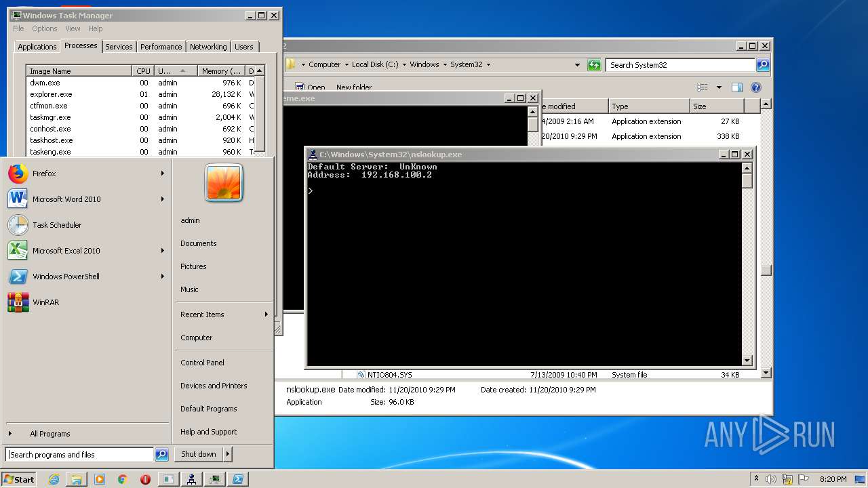Open Windows Explorer from the taskbar
868x488 pixels.
[x=77, y=479]
